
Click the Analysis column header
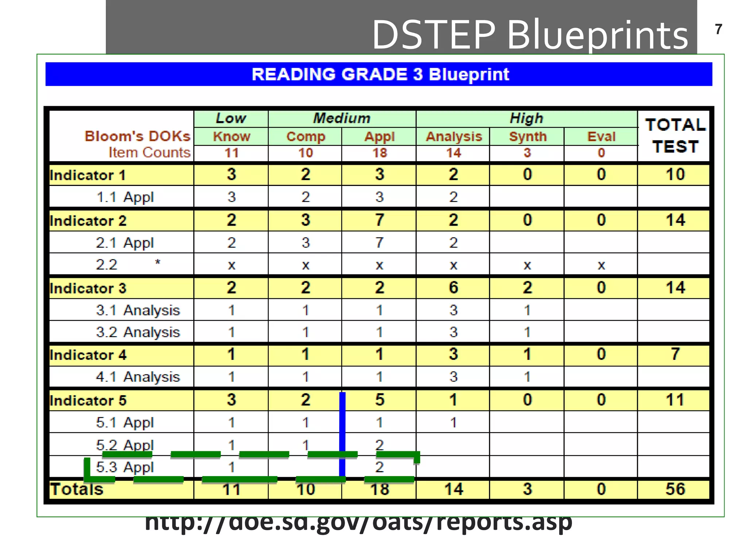[x=454, y=137]
